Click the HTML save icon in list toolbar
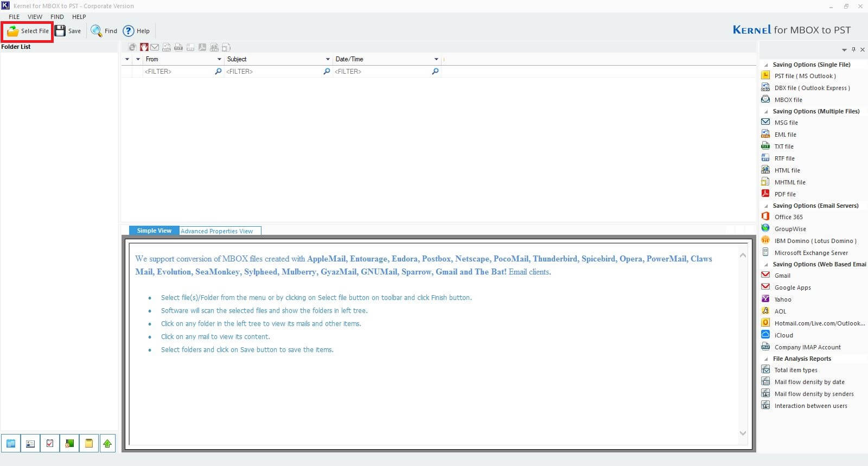Screen dimensions: 868x466 [214, 48]
